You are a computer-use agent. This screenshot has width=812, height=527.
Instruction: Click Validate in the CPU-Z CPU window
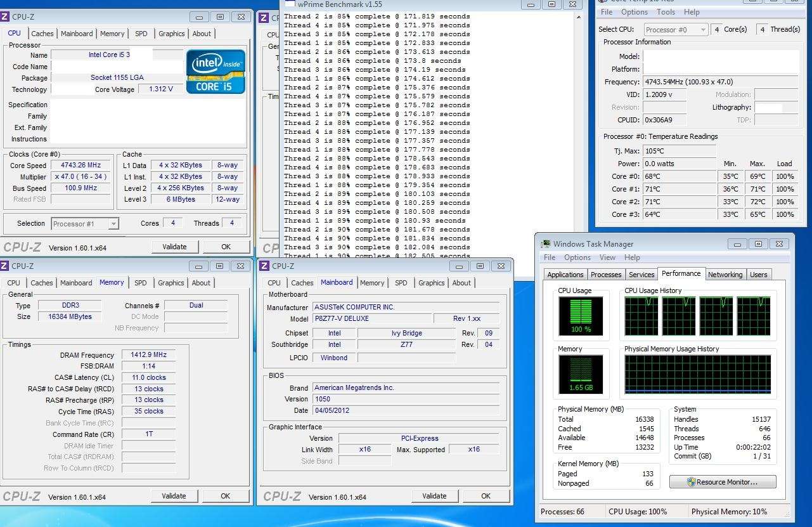[x=174, y=247]
